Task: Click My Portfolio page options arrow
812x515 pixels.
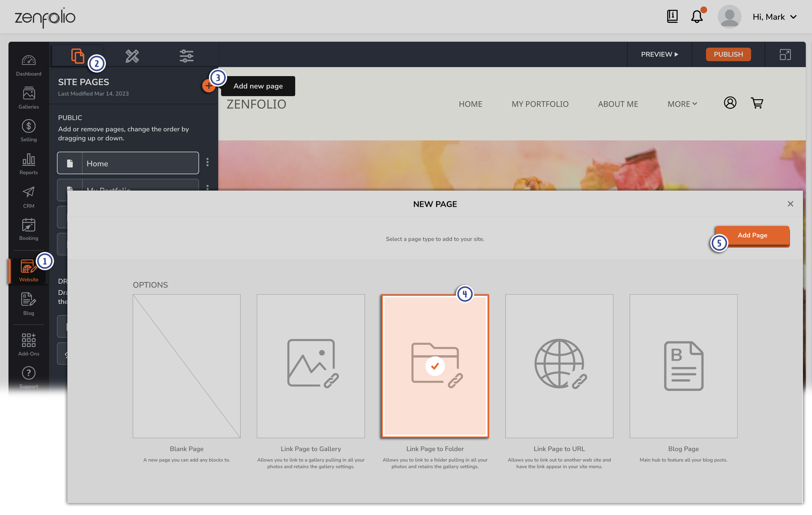Action: pyautogui.click(x=207, y=188)
